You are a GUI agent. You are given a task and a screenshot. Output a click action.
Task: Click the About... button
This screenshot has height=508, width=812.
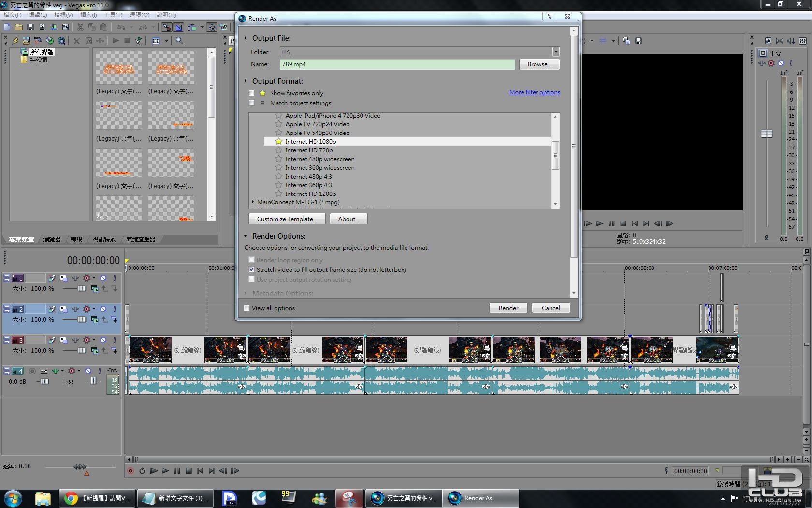348,219
